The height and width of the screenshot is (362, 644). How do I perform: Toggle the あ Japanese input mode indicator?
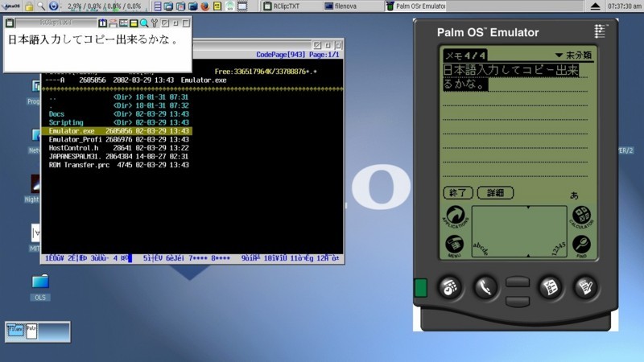574,195
